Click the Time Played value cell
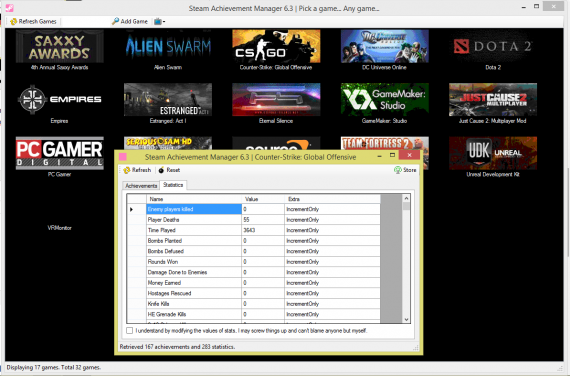The height and width of the screenshot is (376, 570). click(263, 231)
